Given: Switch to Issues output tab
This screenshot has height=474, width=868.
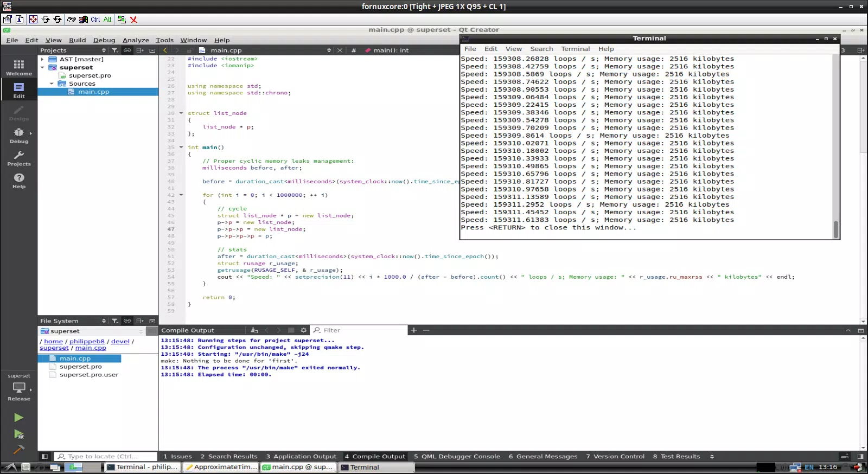Looking at the screenshot, I should pyautogui.click(x=177, y=457).
